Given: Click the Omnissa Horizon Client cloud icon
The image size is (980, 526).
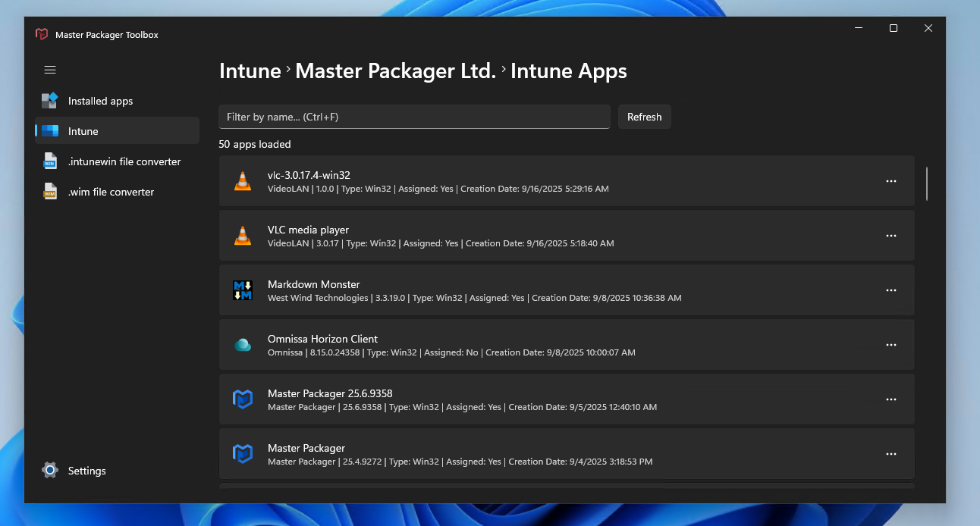Looking at the screenshot, I should [242, 345].
